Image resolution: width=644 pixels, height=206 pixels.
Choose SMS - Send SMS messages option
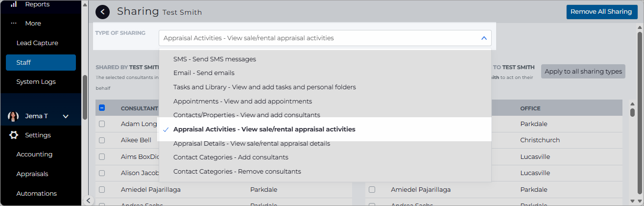pyautogui.click(x=215, y=59)
